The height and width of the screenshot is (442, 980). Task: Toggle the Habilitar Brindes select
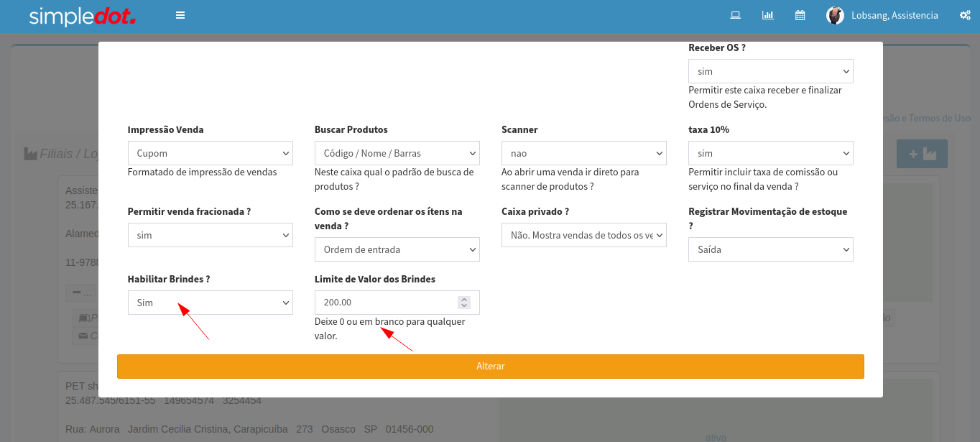click(x=210, y=303)
